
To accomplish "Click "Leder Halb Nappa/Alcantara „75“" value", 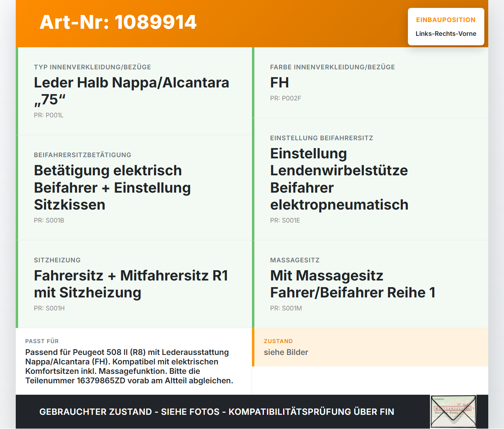I will (132, 91).
